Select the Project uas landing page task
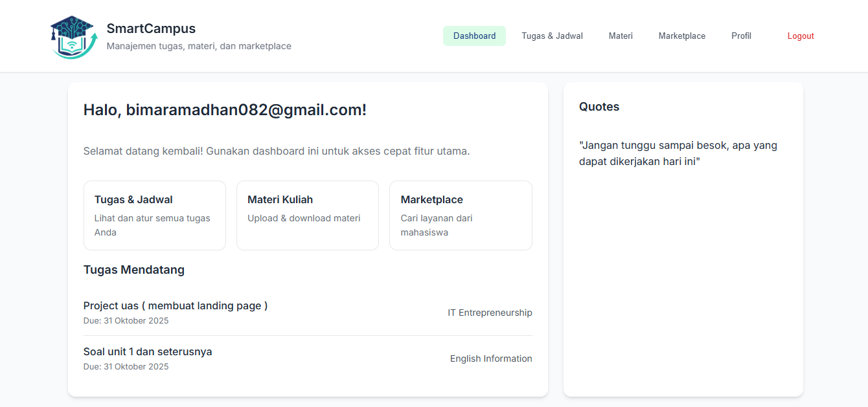Viewport: 868px width, 407px height. 176,306
